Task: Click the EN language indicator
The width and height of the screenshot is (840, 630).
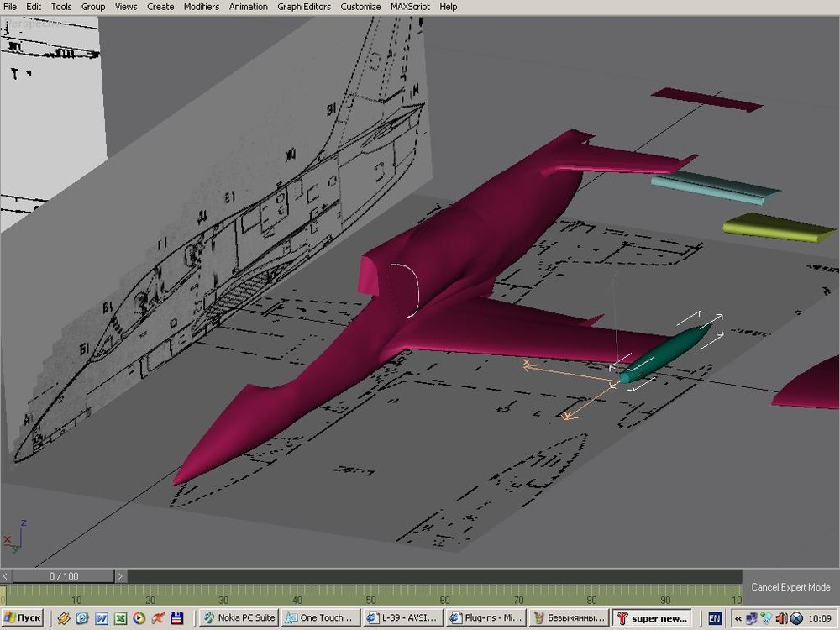Action: click(715, 618)
